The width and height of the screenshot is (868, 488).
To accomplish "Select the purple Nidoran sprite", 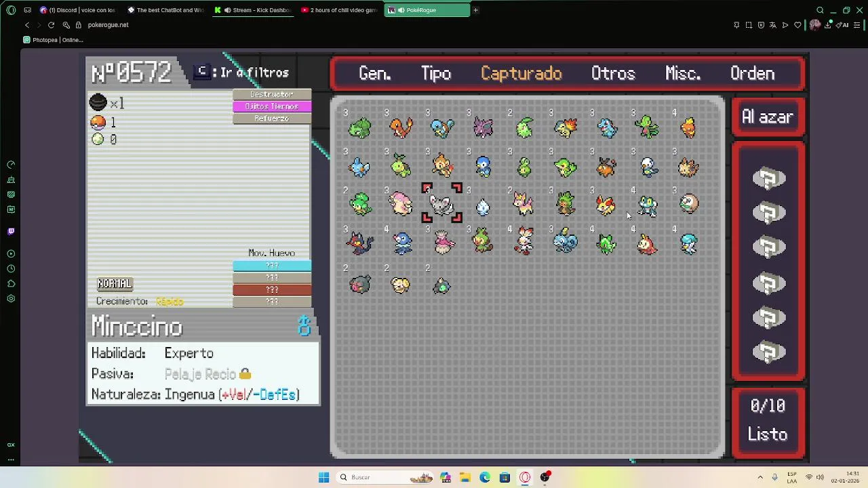I will coord(484,127).
